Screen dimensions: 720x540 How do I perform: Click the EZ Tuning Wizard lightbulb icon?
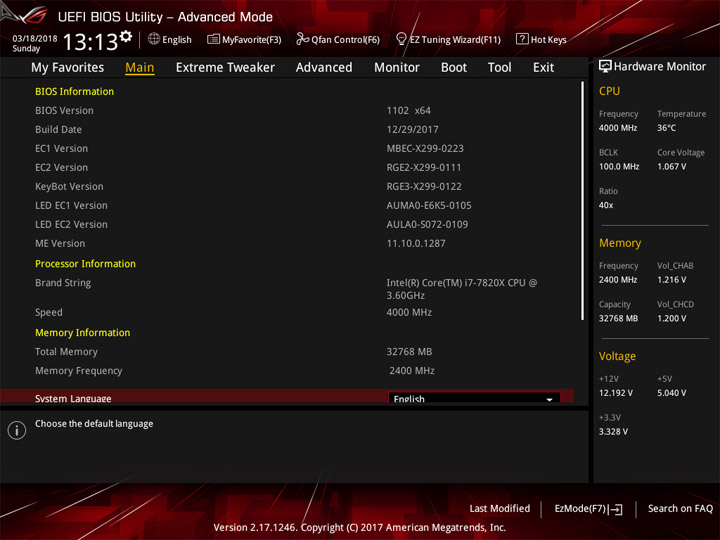[401, 39]
